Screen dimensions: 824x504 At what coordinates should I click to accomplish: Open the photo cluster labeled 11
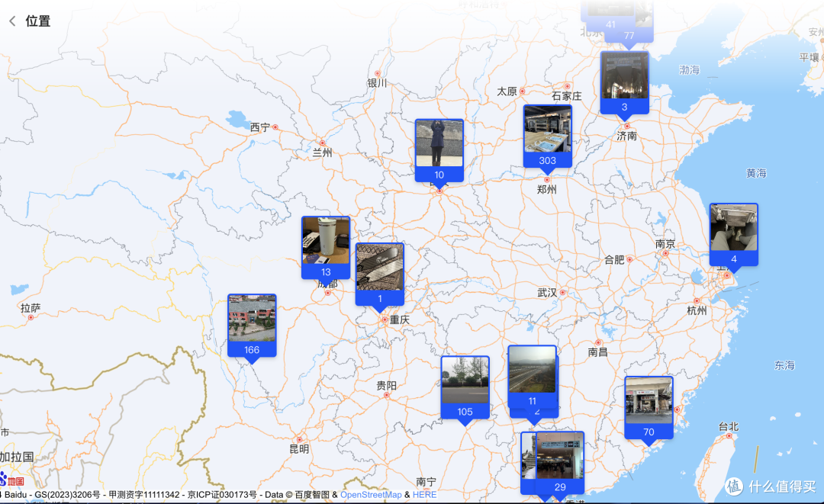coord(532,377)
